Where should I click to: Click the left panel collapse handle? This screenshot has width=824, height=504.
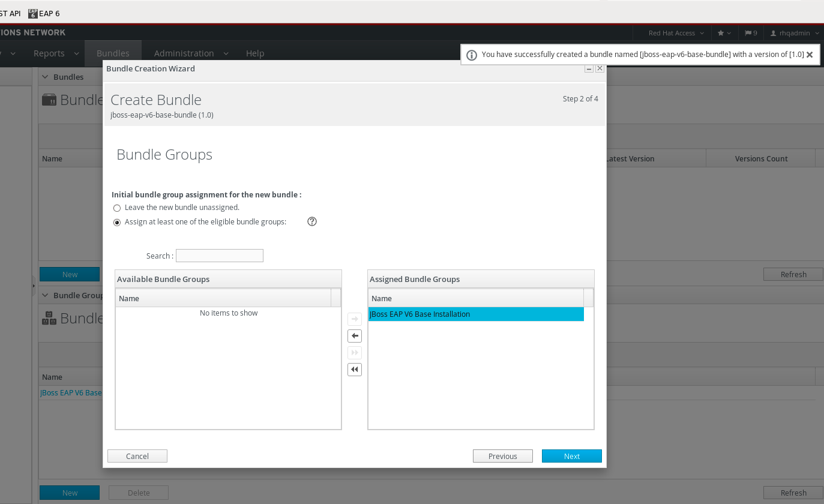[34, 286]
